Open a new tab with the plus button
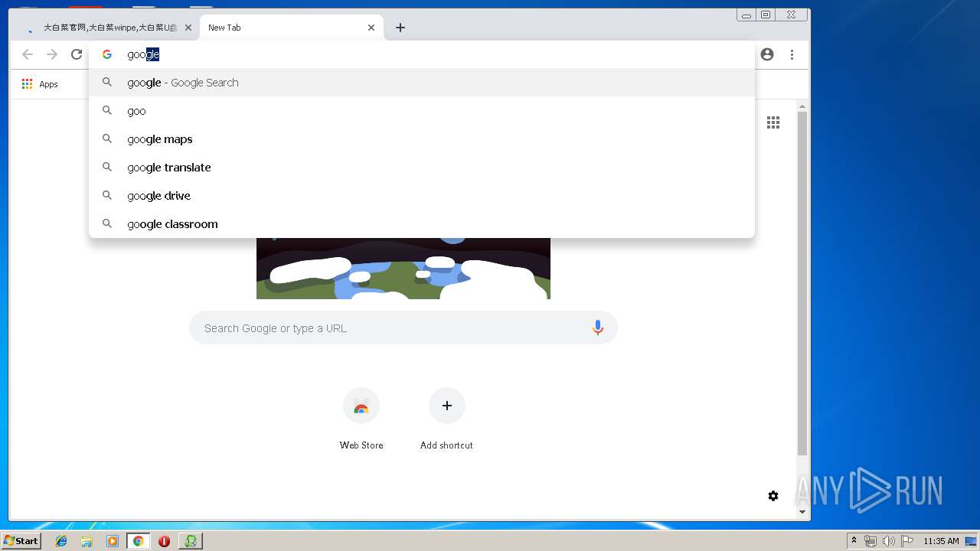The width and height of the screenshot is (980, 551). coord(400,28)
